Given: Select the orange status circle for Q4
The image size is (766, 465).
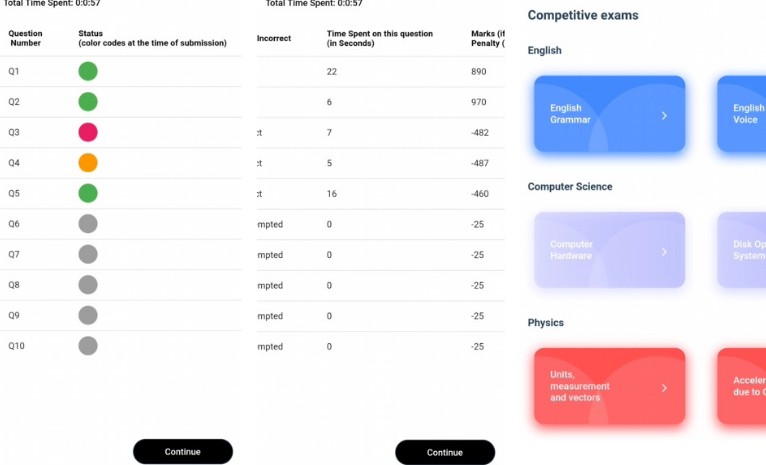Looking at the screenshot, I should tap(88, 163).
